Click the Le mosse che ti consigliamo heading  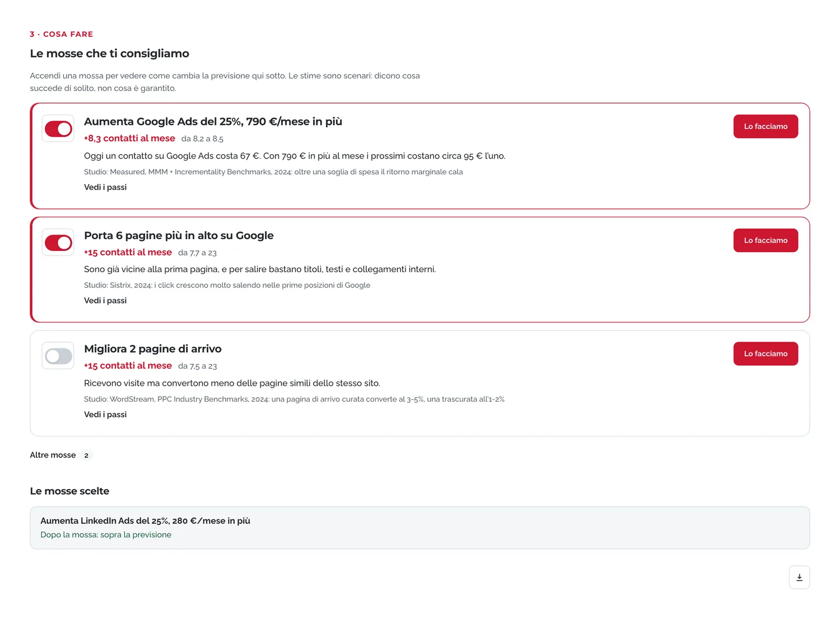(109, 54)
